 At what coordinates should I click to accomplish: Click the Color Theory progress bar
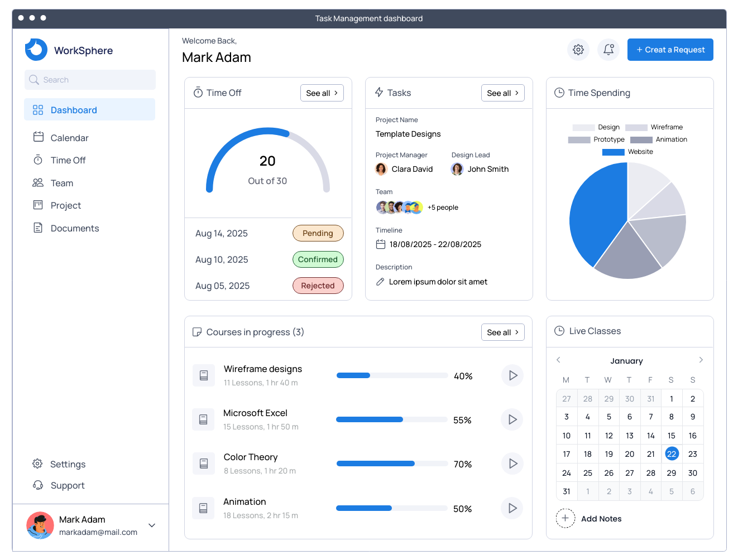(x=392, y=464)
